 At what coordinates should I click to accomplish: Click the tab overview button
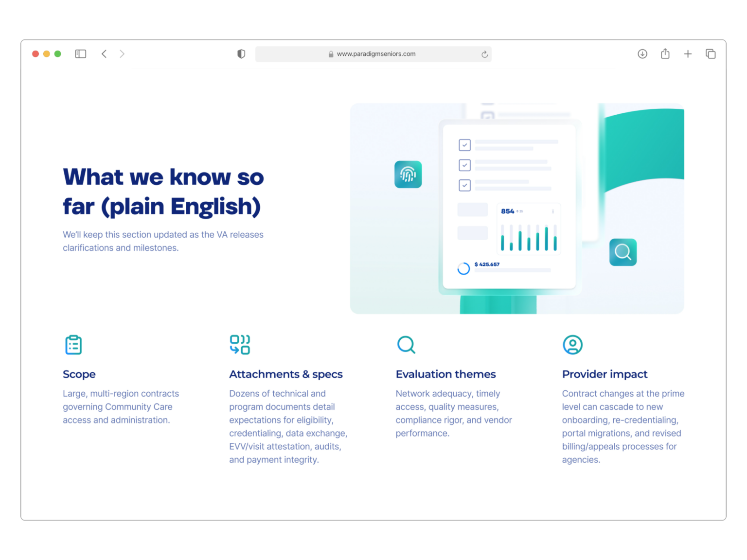pos(711,53)
